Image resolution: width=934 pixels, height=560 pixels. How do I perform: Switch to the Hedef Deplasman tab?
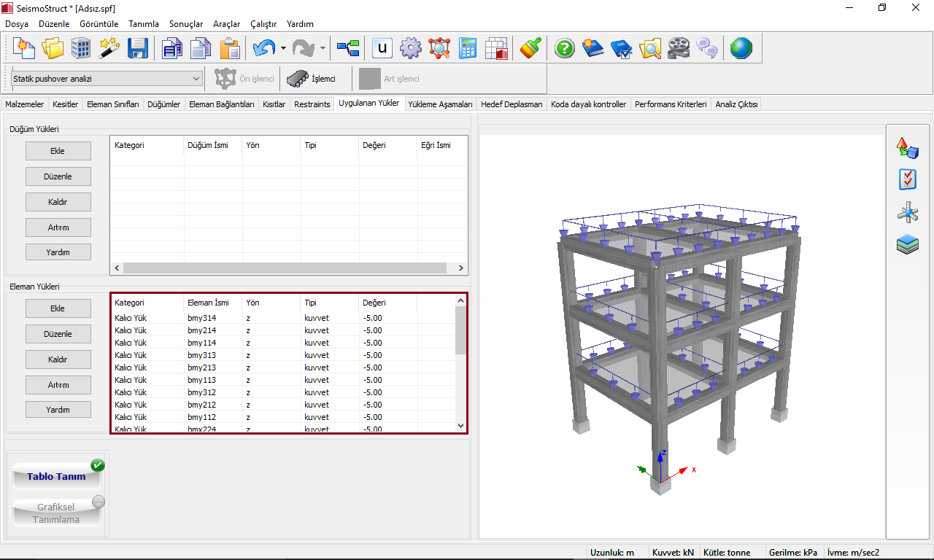pyautogui.click(x=512, y=104)
